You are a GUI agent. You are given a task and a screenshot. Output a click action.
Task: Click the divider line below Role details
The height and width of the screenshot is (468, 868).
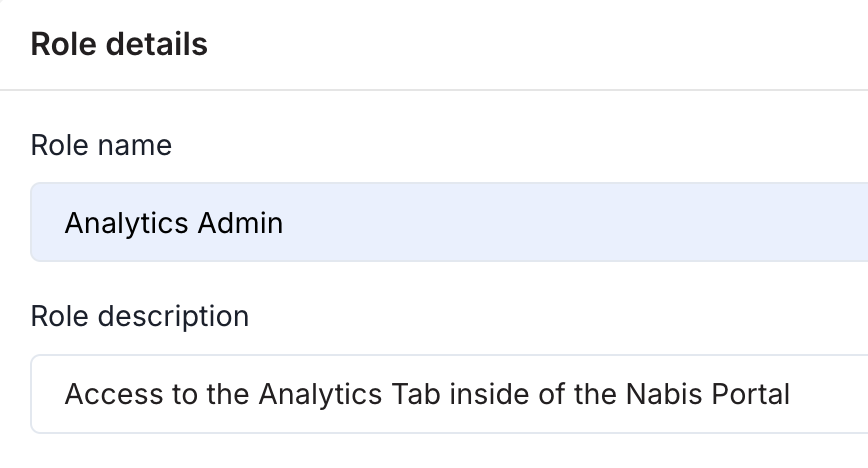(434, 89)
